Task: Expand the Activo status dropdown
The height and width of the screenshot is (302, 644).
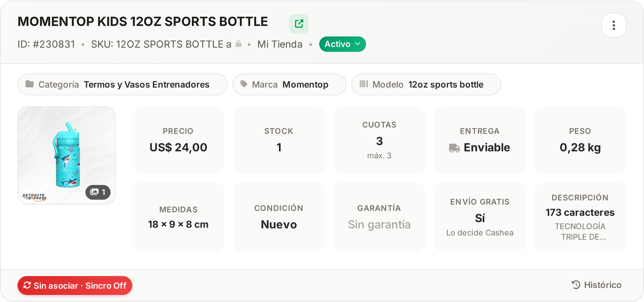Action: tap(343, 44)
